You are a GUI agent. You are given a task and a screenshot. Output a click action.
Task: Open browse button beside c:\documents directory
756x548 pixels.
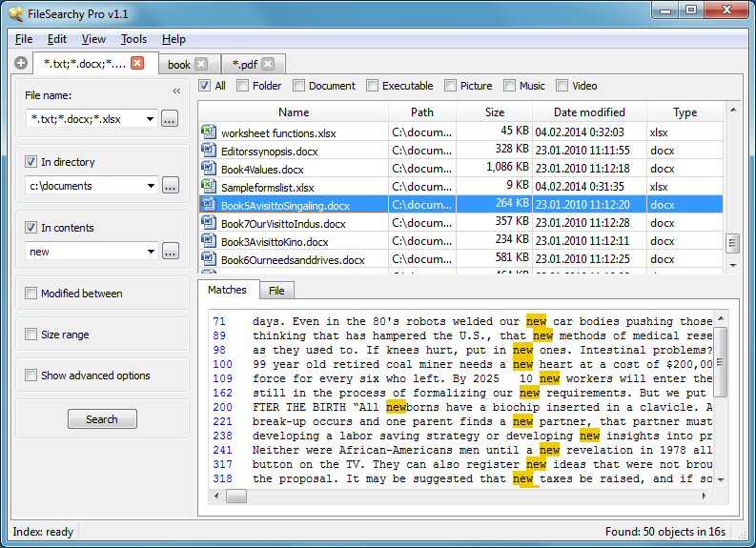[x=171, y=185]
